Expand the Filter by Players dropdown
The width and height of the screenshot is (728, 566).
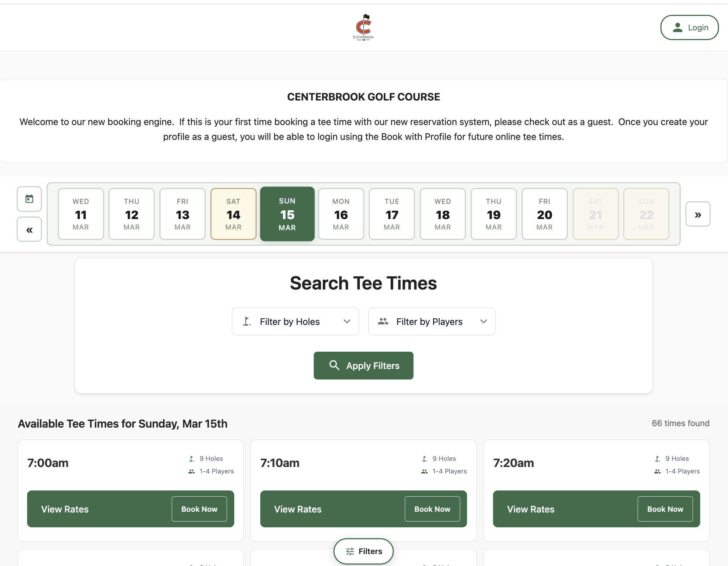point(483,321)
